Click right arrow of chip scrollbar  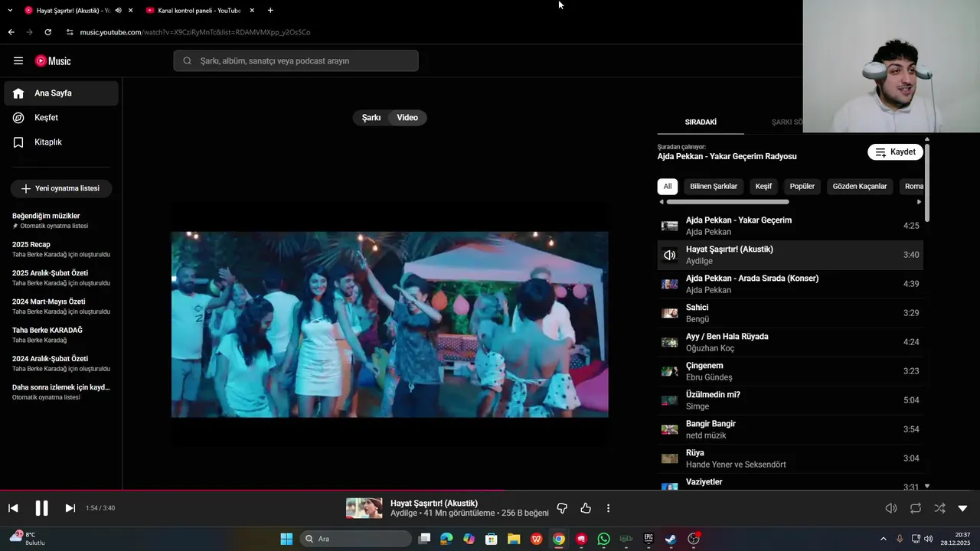(920, 202)
